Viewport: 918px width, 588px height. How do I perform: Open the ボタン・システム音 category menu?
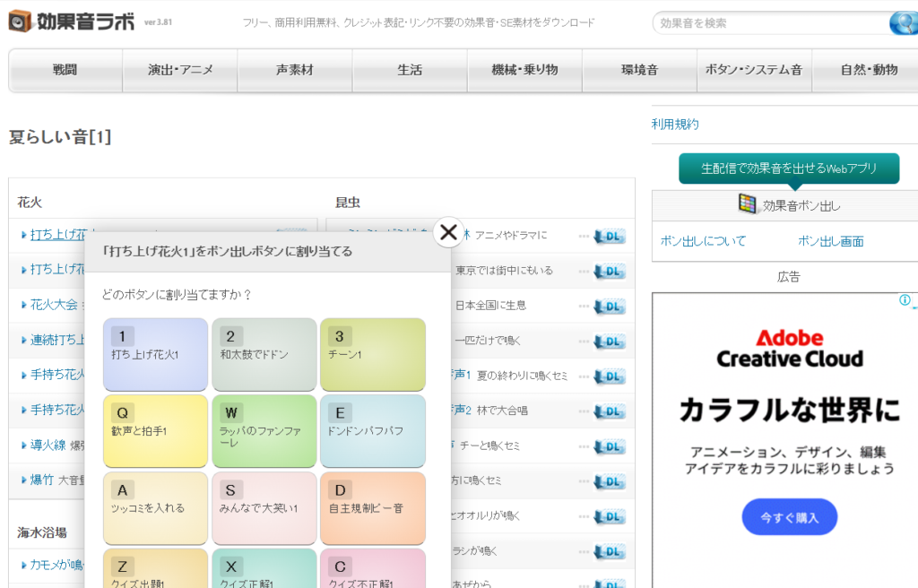(753, 70)
